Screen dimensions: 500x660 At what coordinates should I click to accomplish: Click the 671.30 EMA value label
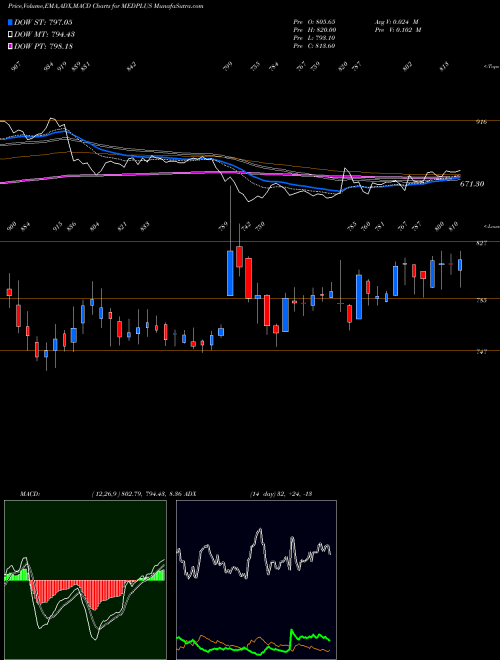pyautogui.click(x=472, y=184)
